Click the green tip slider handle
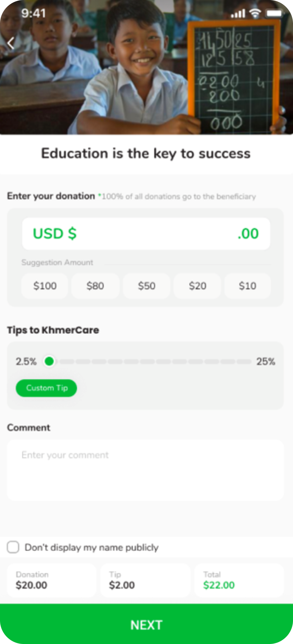Image resolution: width=293 pixels, height=644 pixels. tap(49, 361)
